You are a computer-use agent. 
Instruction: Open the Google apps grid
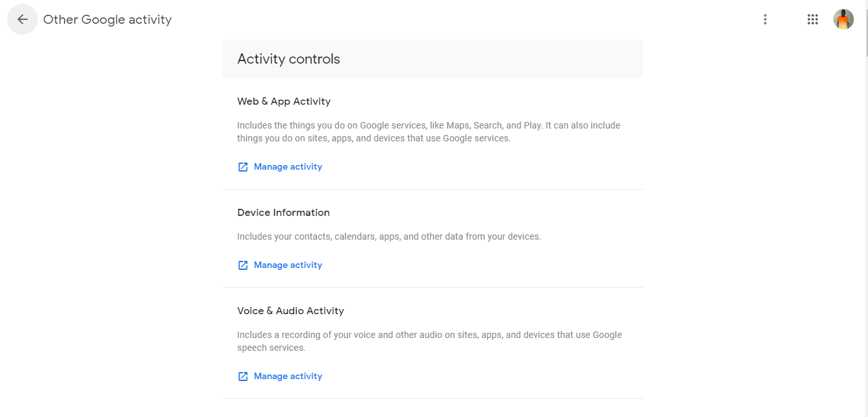pos(813,19)
